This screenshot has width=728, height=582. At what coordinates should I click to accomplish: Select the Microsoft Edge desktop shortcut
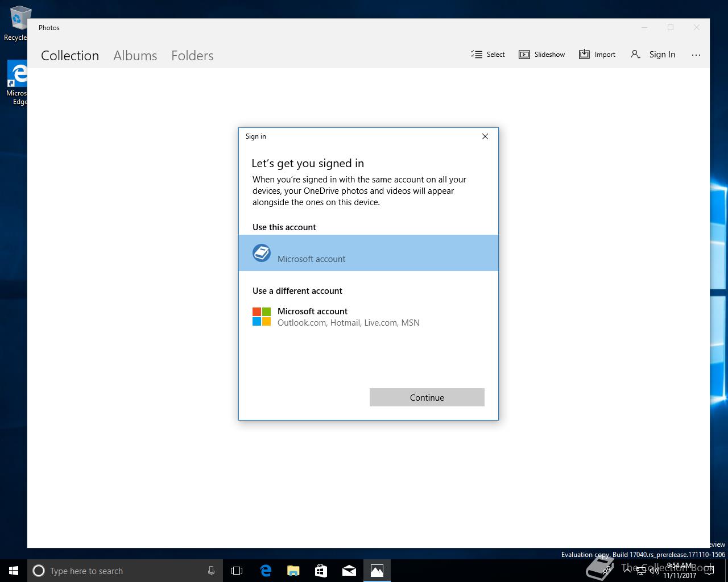[x=16, y=83]
